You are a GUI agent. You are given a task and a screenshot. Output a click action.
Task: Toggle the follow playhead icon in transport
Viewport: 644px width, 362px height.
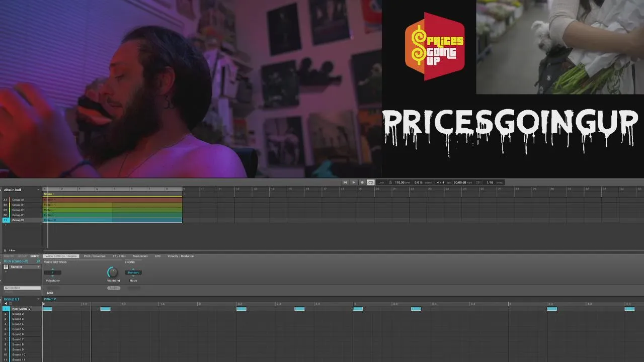478,183
